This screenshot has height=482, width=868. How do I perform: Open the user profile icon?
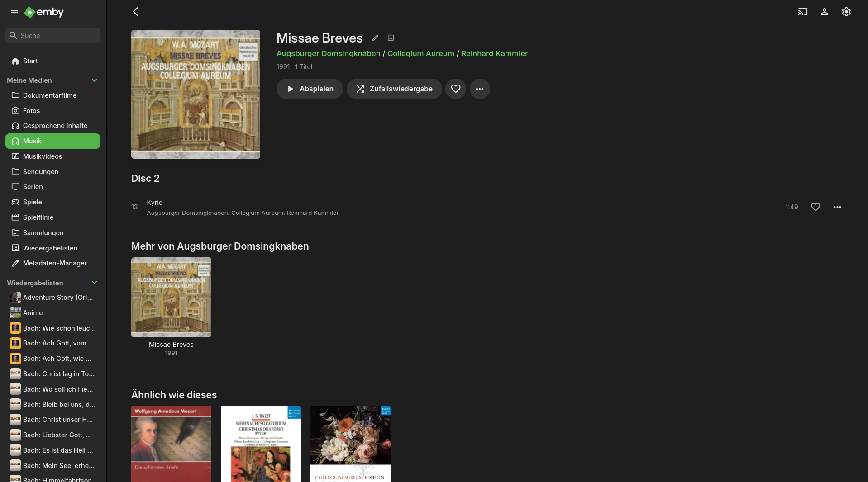[x=824, y=12]
